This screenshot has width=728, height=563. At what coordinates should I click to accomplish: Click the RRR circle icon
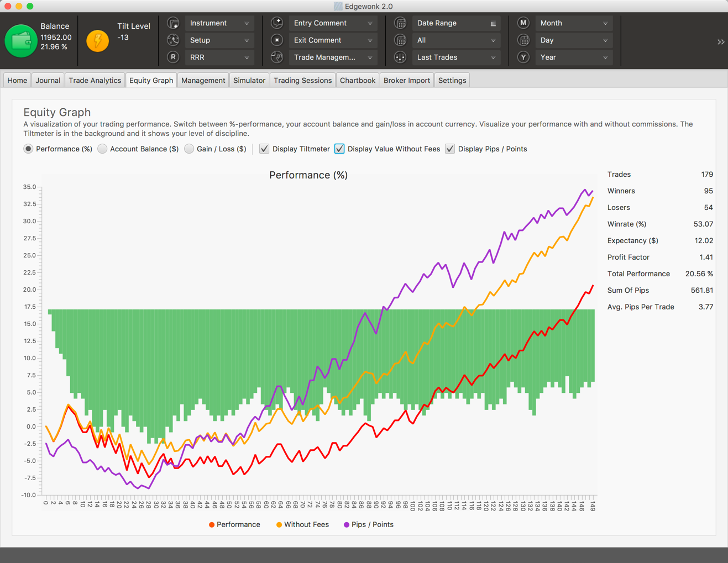[173, 57]
